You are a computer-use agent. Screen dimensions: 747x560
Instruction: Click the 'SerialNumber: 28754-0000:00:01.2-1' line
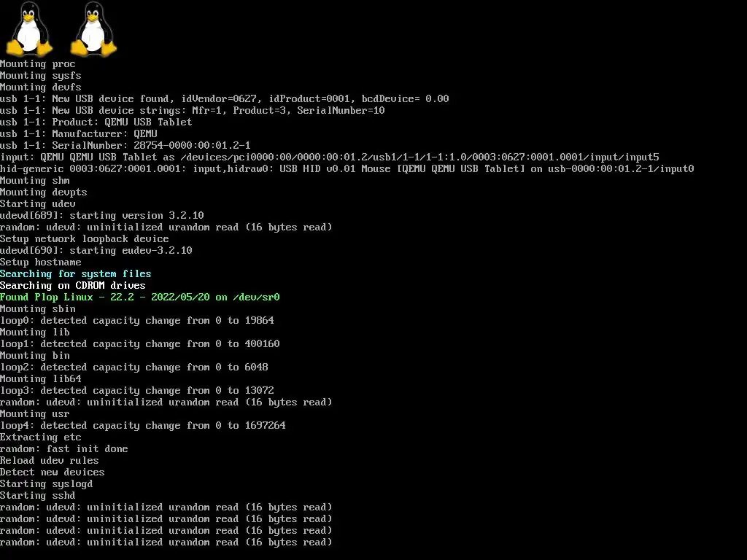[x=125, y=146]
